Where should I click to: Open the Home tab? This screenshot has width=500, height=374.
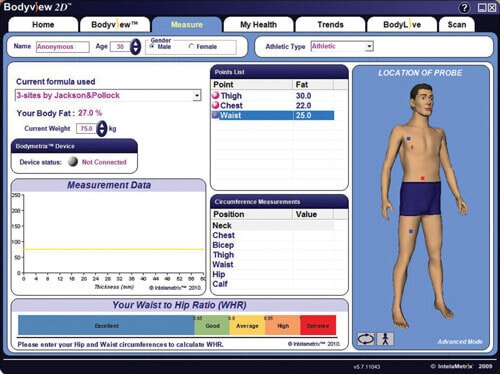coord(43,25)
